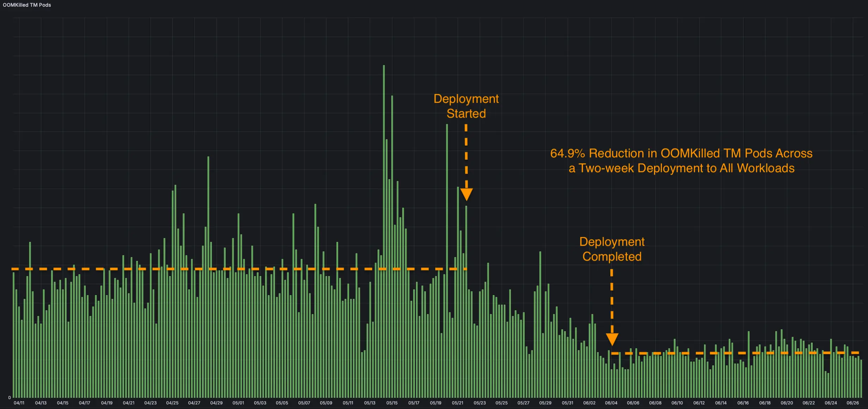This screenshot has height=409, width=868.
Task: Select the 05/07 x-axis date label
Action: [x=304, y=403]
